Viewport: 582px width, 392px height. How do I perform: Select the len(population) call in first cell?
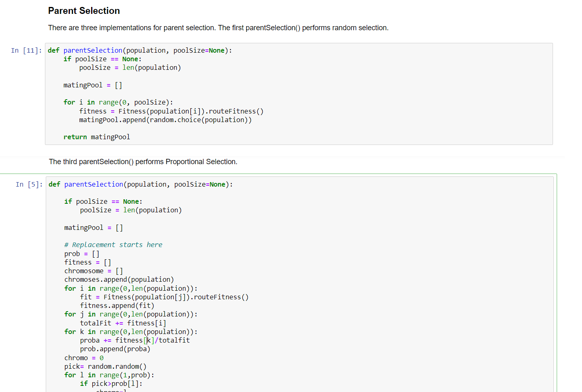[x=152, y=67]
